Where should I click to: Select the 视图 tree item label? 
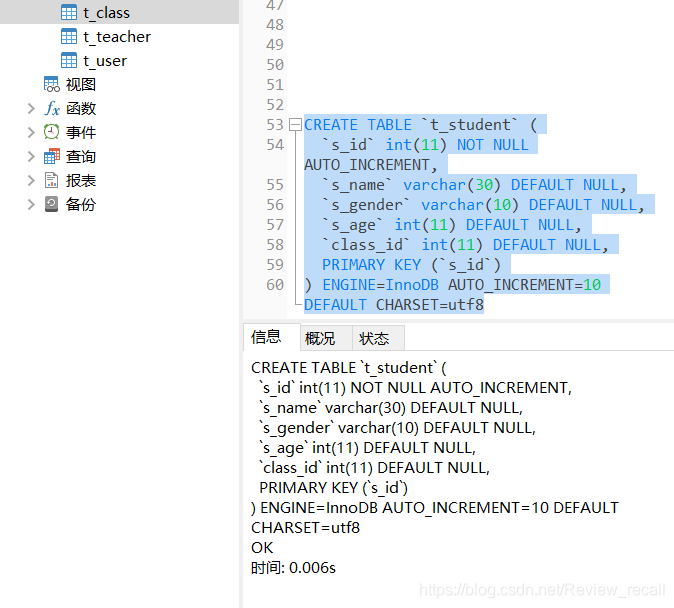point(81,84)
